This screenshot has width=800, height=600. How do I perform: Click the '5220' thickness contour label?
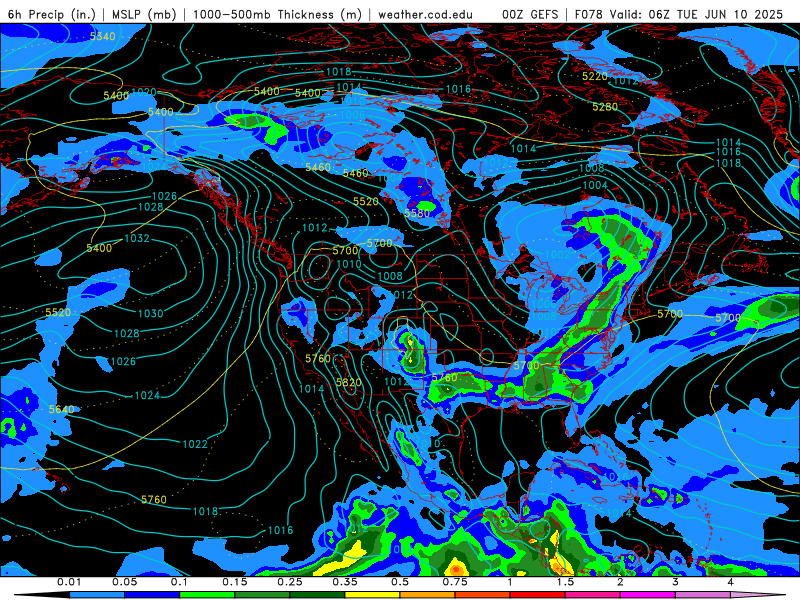(x=595, y=76)
